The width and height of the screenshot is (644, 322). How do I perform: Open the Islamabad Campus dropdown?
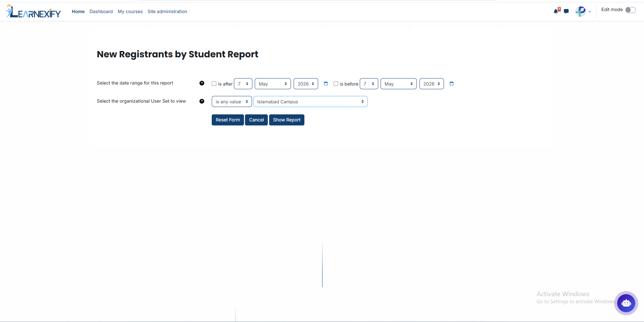pos(310,102)
